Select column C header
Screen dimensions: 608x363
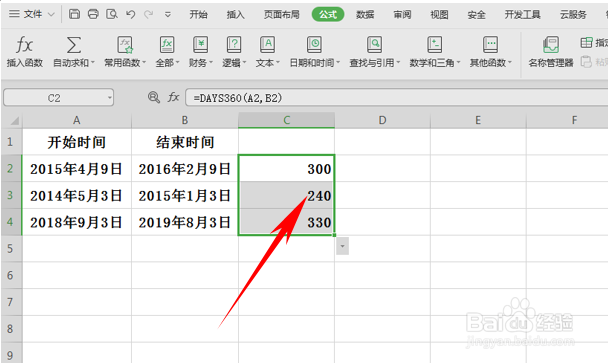pos(287,121)
